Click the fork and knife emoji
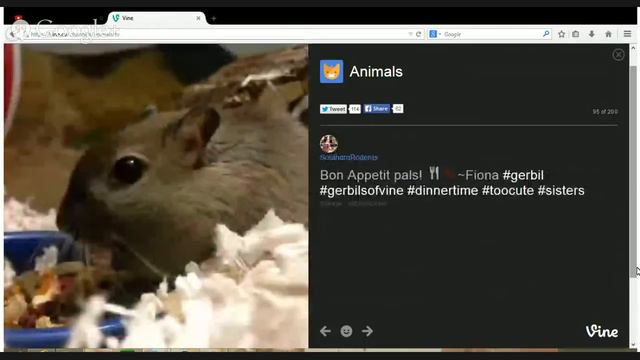 (x=434, y=173)
